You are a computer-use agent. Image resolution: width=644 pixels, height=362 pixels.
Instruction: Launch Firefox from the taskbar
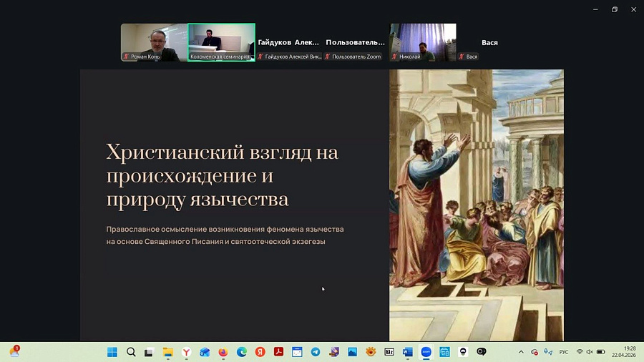[x=223, y=352]
